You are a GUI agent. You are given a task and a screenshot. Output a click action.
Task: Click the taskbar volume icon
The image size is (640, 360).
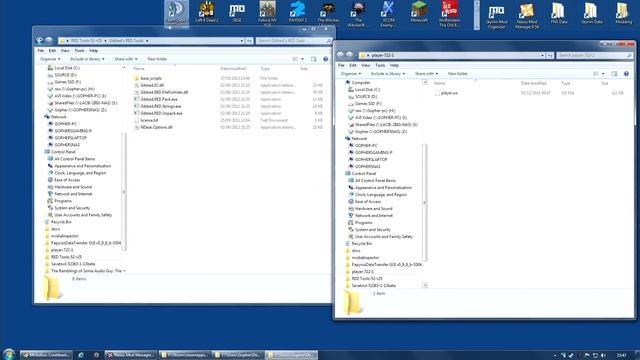[603, 355]
